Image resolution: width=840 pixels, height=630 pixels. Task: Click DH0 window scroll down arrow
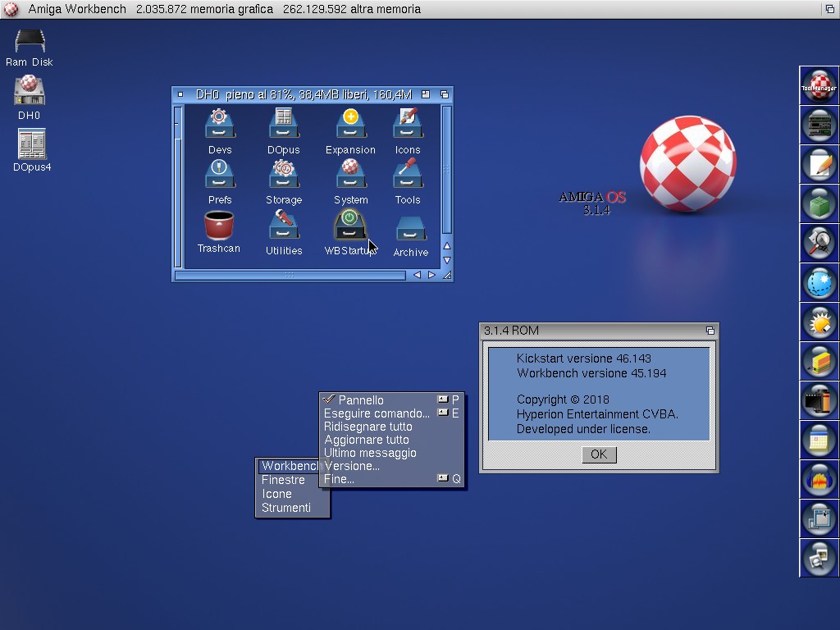[447, 260]
